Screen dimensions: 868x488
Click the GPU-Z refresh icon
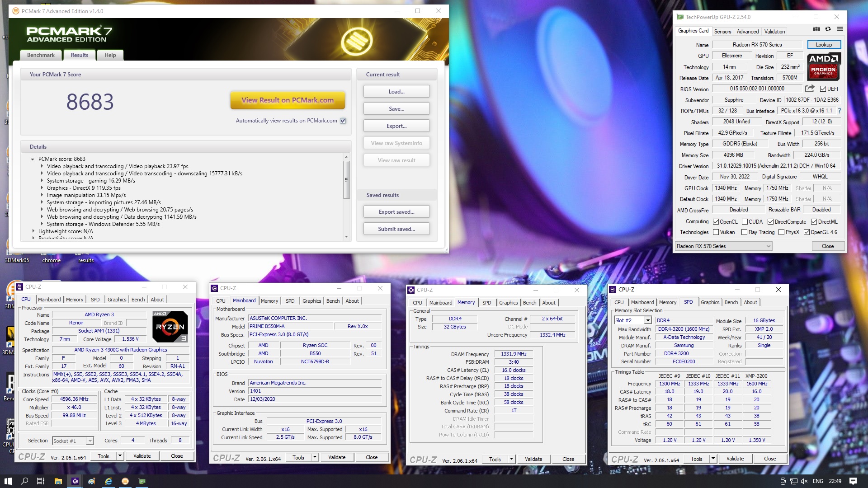(828, 29)
